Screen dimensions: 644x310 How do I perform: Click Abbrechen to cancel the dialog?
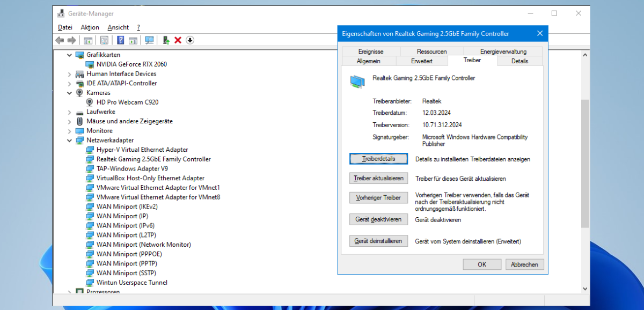click(525, 264)
